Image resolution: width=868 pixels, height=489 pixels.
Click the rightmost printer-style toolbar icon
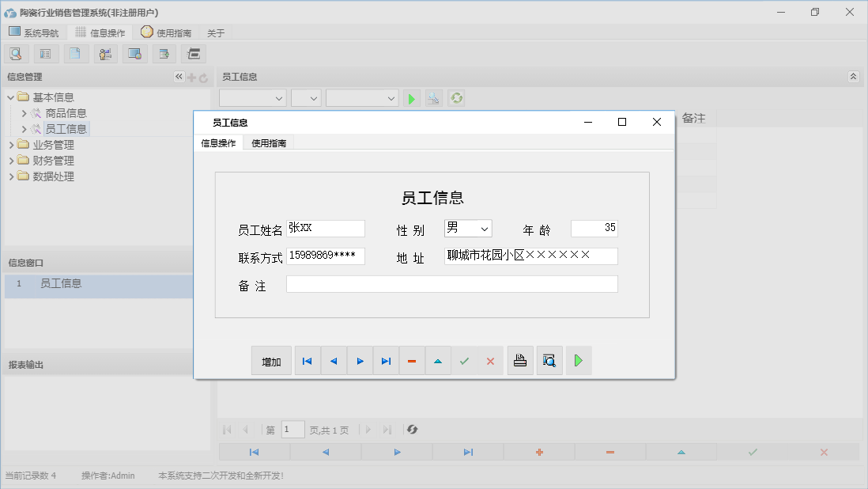point(193,53)
